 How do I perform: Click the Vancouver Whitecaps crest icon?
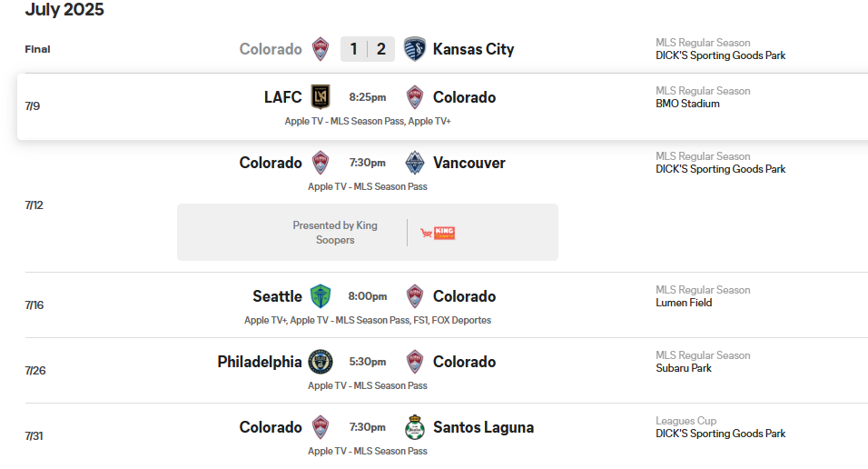(x=415, y=163)
